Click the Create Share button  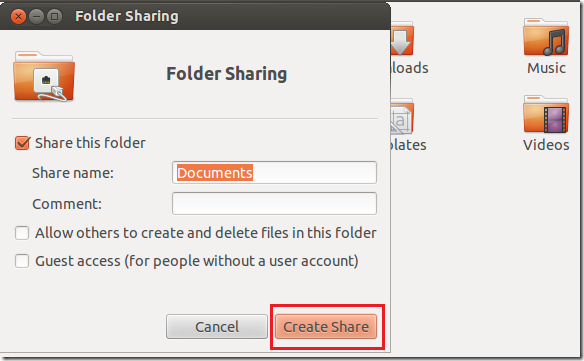[x=326, y=327]
